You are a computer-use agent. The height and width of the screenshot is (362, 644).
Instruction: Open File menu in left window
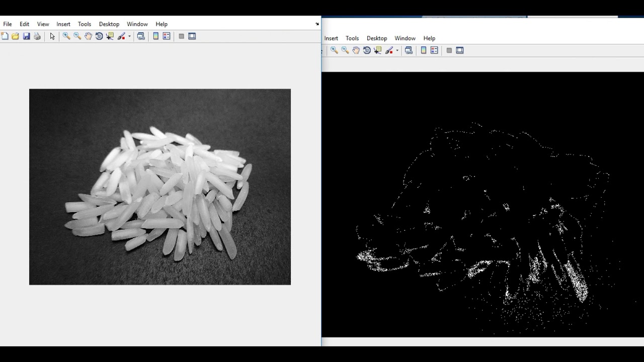tap(8, 24)
